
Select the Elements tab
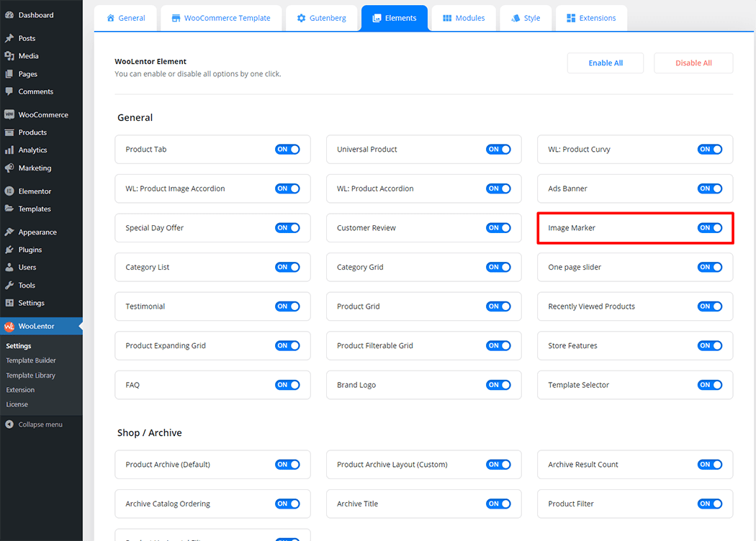[395, 18]
